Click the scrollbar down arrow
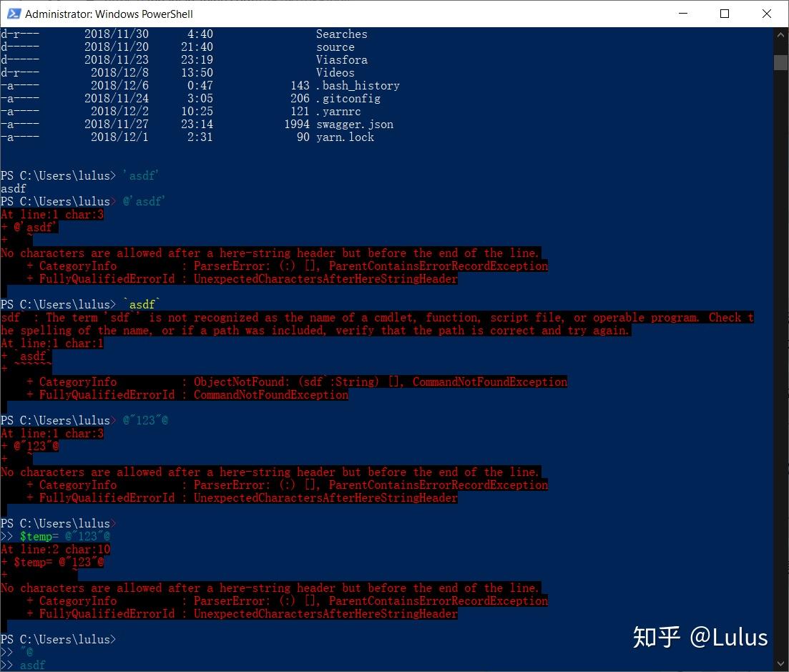Image resolution: width=789 pixels, height=672 pixels. point(780,664)
